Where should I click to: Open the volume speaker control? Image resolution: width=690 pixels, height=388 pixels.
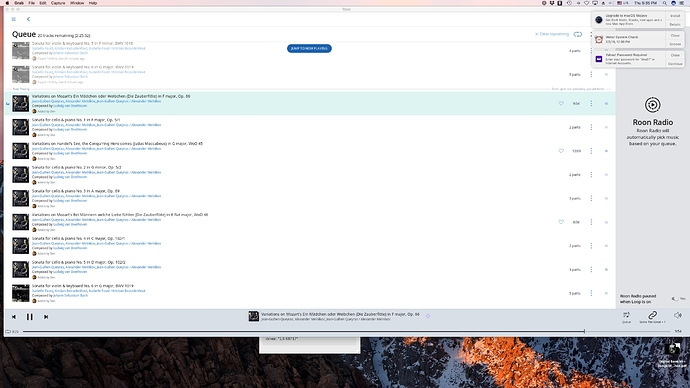(678, 315)
